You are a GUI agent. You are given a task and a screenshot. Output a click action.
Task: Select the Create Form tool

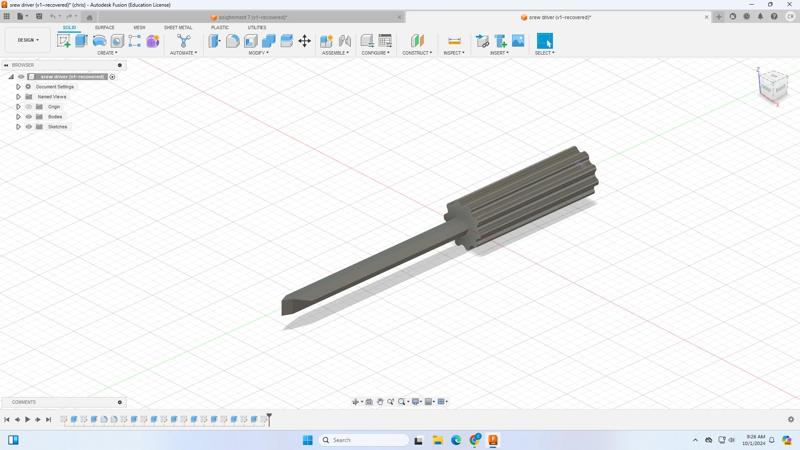click(x=153, y=41)
